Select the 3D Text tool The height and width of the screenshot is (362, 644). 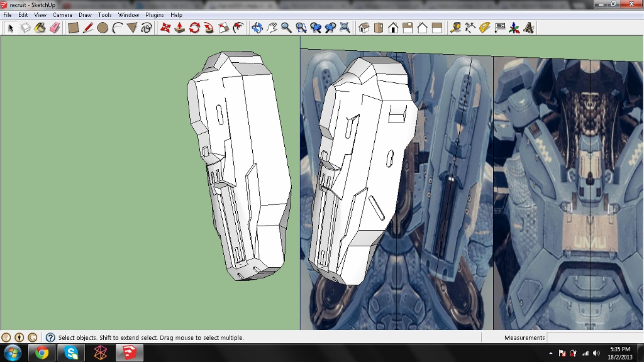click(x=529, y=28)
